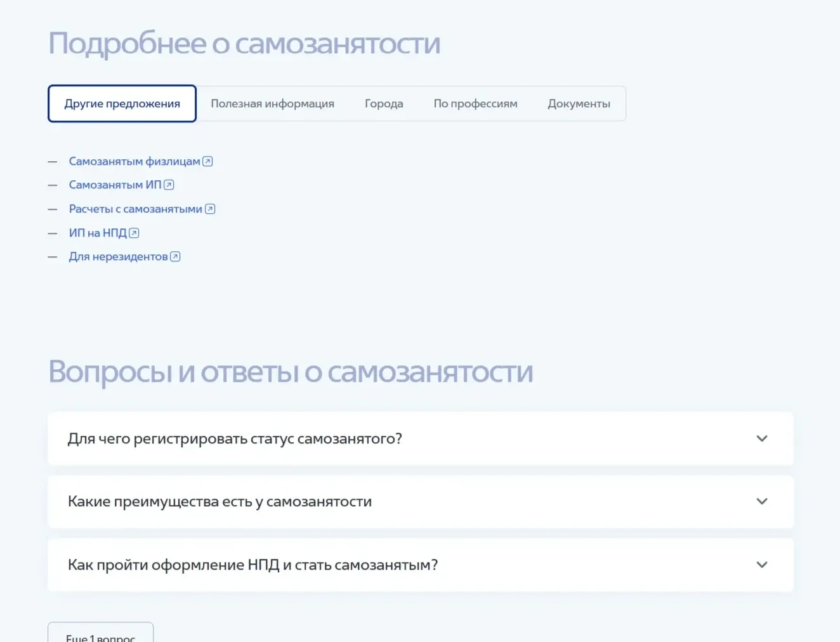This screenshot has width=840, height=642.
Task: Open the Города tab
Action: [384, 103]
